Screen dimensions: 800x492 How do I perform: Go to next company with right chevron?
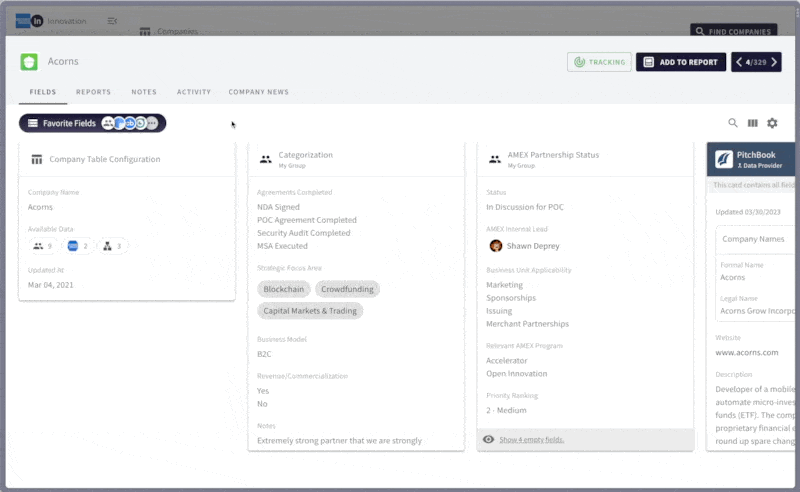tap(774, 62)
